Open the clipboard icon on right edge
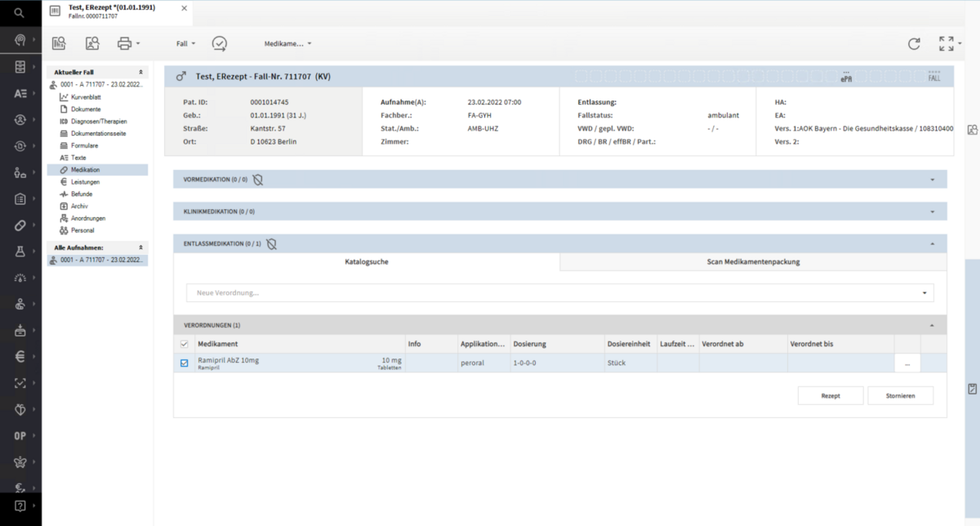Image resolution: width=980 pixels, height=526 pixels. click(x=972, y=389)
